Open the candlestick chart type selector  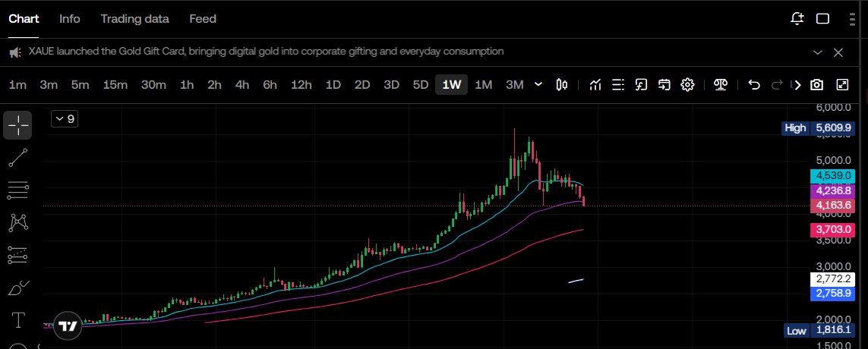pyautogui.click(x=561, y=85)
